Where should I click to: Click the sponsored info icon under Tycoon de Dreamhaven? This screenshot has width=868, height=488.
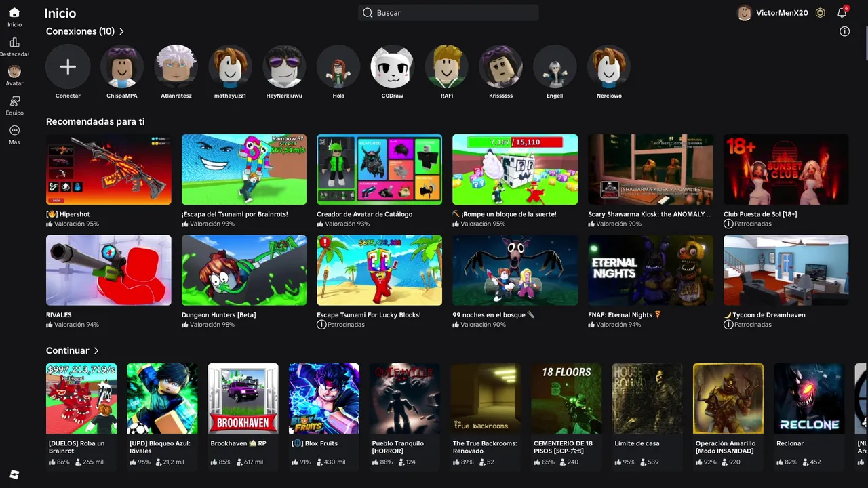[x=728, y=325]
